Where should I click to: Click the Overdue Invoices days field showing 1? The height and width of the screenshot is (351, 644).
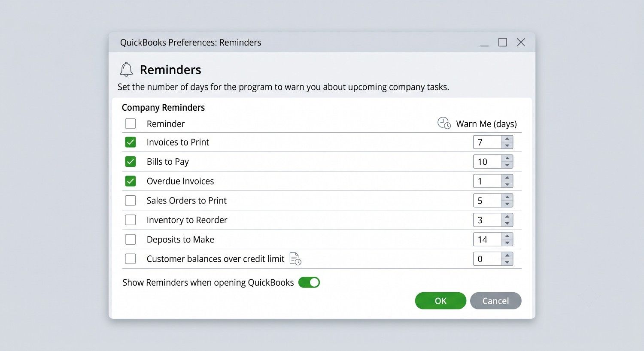[x=487, y=181]
